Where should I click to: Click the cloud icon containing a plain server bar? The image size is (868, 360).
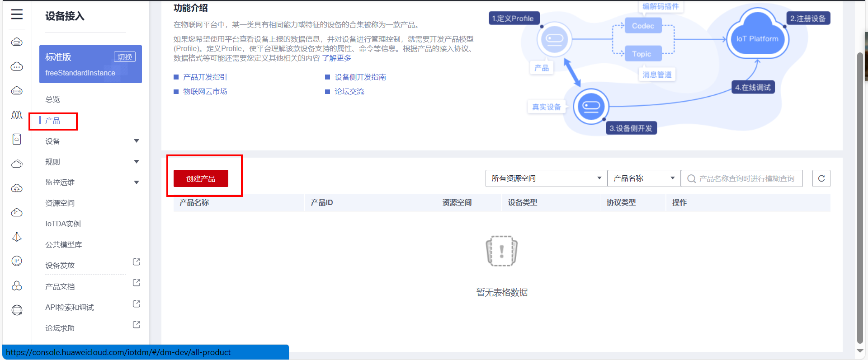tap(17, 42)
